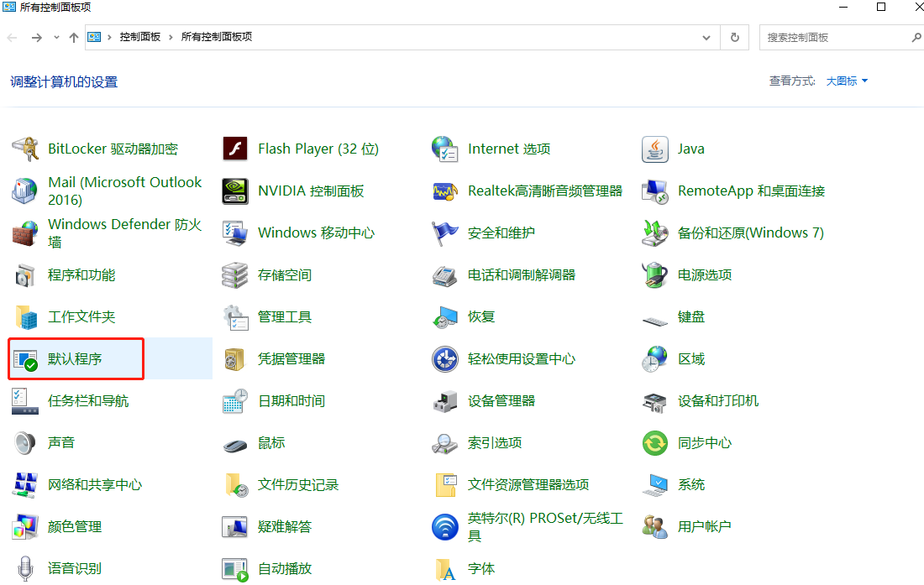Open 字体 fonts icon
This screenshot has width=924, height=585.
(x=445, y=568)
